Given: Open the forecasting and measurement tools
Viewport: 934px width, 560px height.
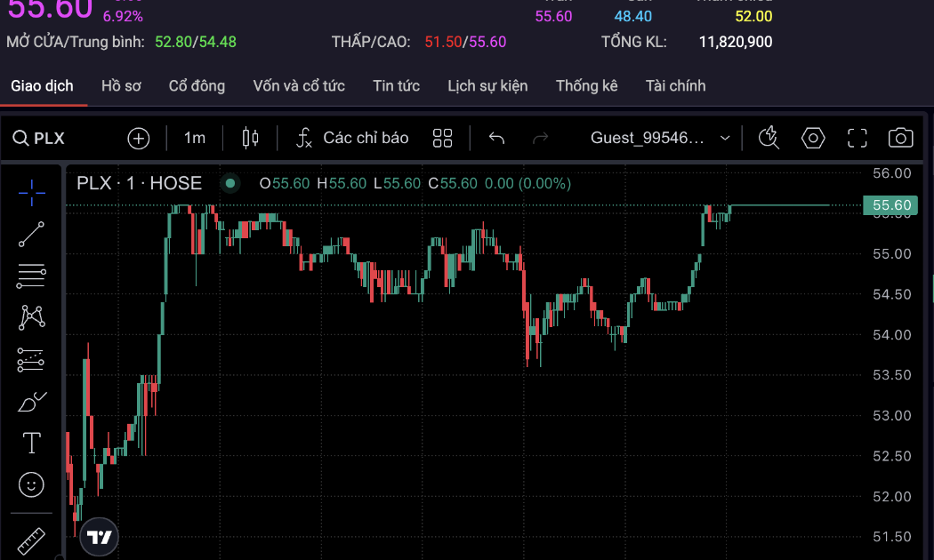Looking at the screenshot, I should point(30,359).
